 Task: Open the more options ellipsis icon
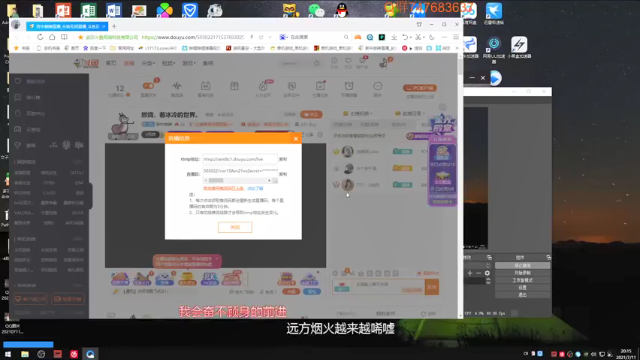(x=378, y=86)
